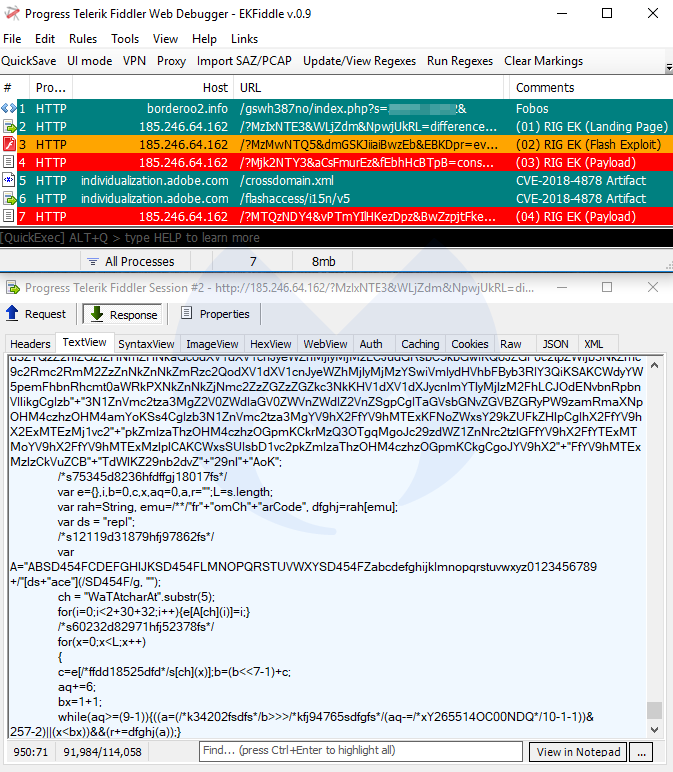Select (03) RIG EK Payload session
Screen dimensions: 673x772
(336, 162)
